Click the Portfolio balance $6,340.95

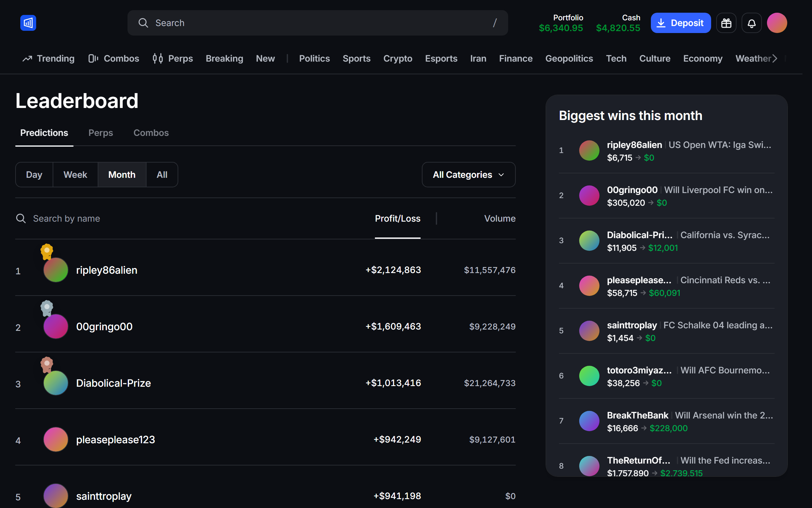tap(561, 28)
